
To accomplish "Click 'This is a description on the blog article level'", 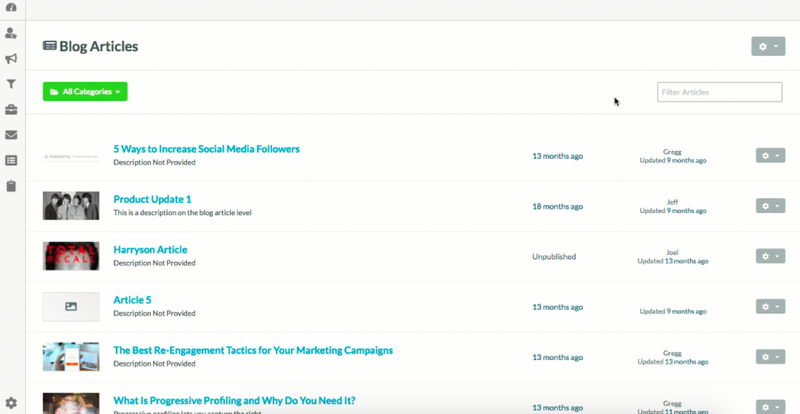I will coord(183,212).
